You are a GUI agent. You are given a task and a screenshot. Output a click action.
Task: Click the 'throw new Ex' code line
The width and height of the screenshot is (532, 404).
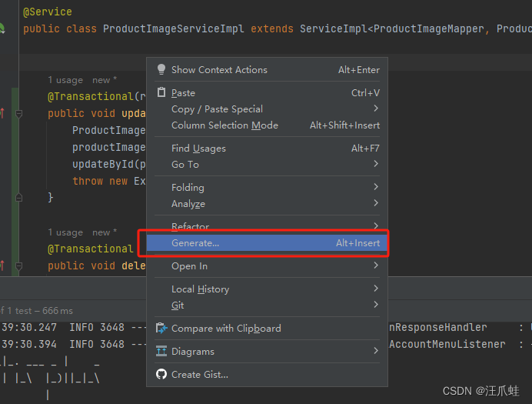coord(109,181)
